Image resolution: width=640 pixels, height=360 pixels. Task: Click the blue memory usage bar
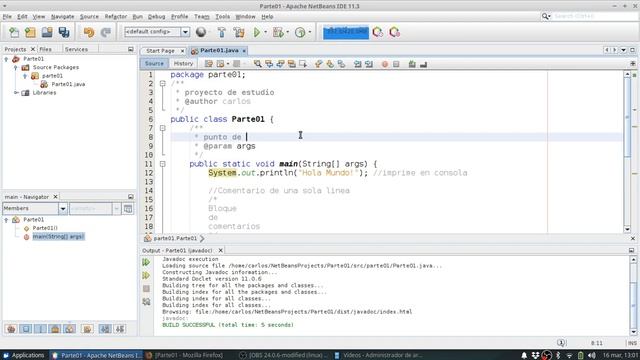(x=346, y=32)
